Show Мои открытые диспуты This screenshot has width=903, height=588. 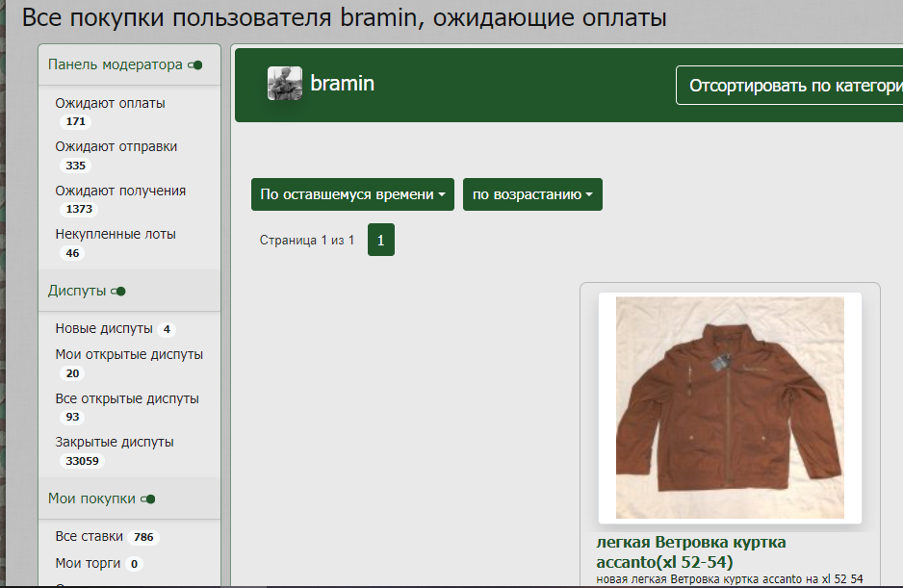(129, 354)
